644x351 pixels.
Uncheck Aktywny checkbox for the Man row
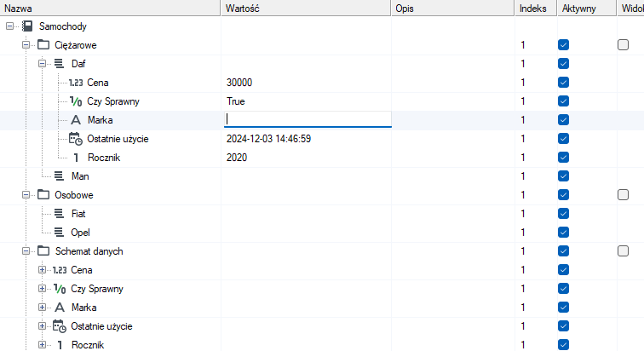pos(564,176)
